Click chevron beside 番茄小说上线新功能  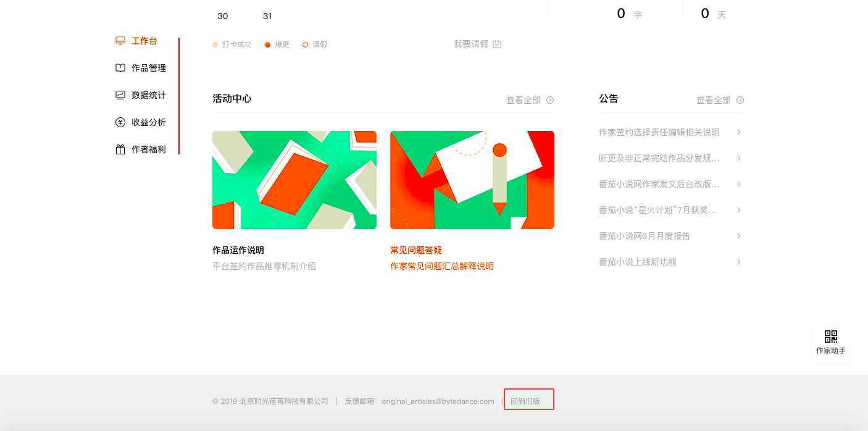pyautogui.click(x=739, y=262)
